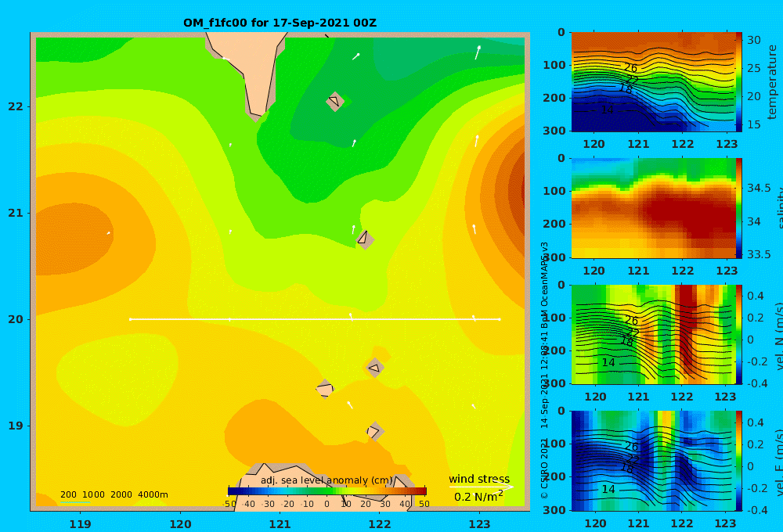Click the '33.5' tick on salinity color bar

click(x=759, y=254)
